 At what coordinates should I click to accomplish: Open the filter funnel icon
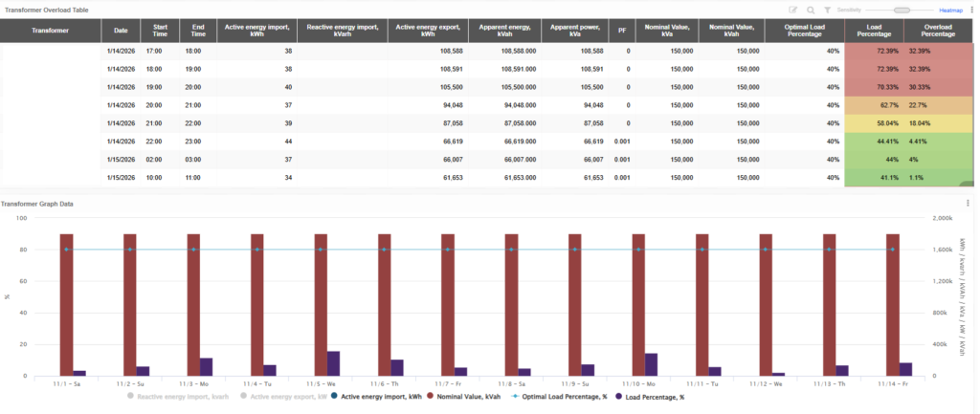(828, 10)
